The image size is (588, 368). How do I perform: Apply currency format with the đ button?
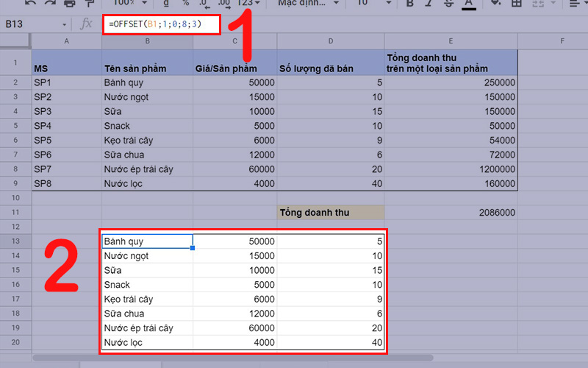click(x=166, y=3)
